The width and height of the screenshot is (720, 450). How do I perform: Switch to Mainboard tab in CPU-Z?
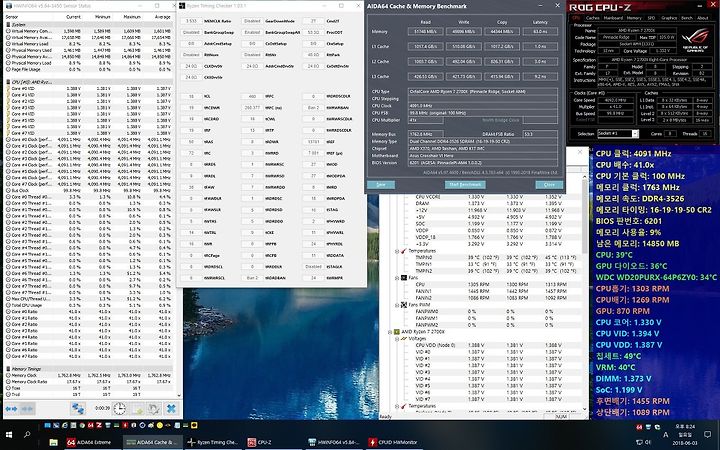613,18
